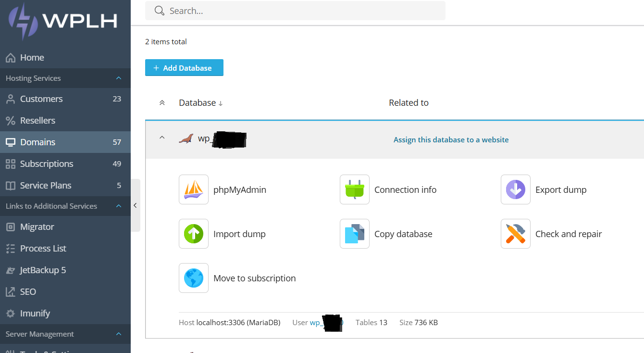This screenshot has height=353, width=644.
Task: Click the Move to subscription globe icon
Action: (194, 278)
